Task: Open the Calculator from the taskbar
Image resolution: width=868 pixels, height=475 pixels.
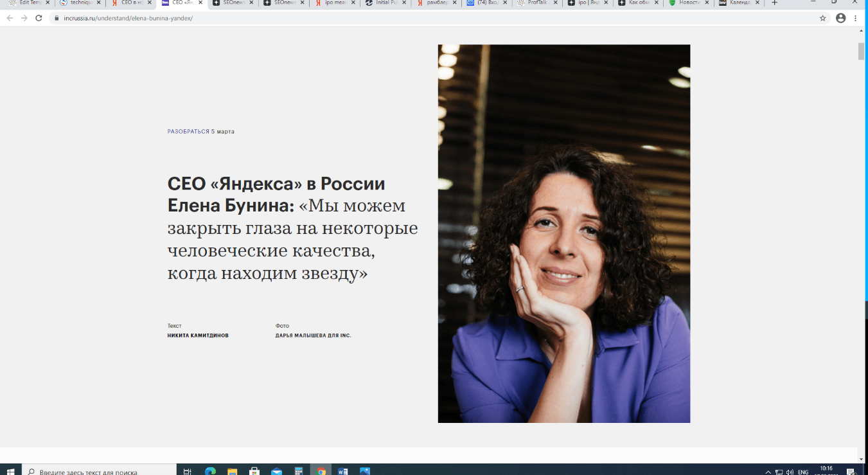Action: click(x=299, y=471)
